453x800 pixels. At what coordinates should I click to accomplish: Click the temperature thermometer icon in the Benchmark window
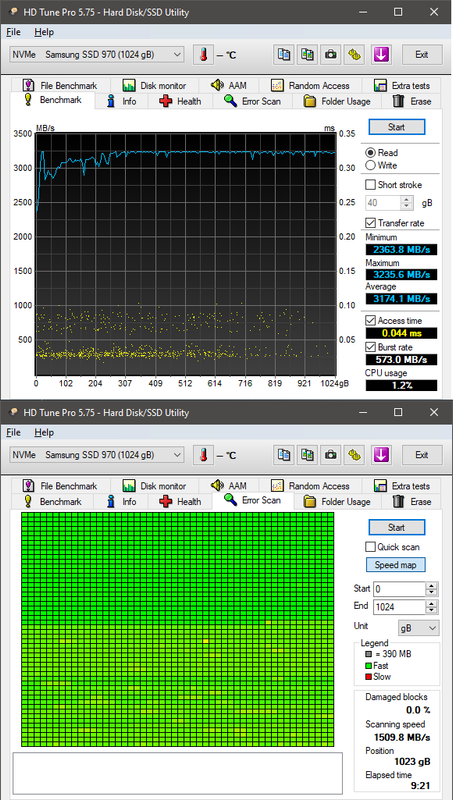(x=203, y=55)
